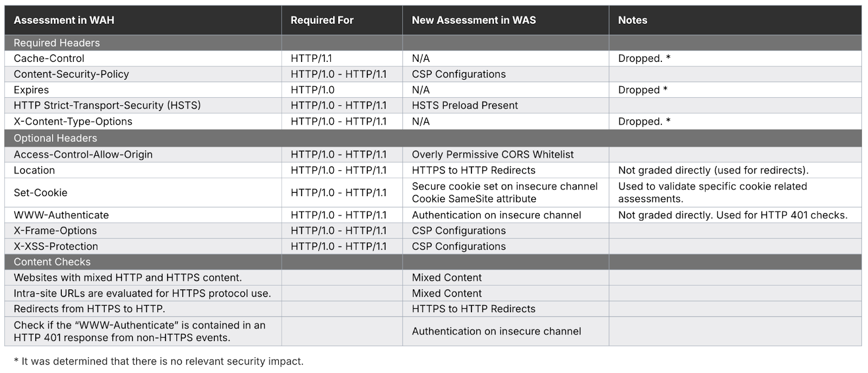
Task: Select the X-XSS-Protection cell
Action: (x=56, y=246)
